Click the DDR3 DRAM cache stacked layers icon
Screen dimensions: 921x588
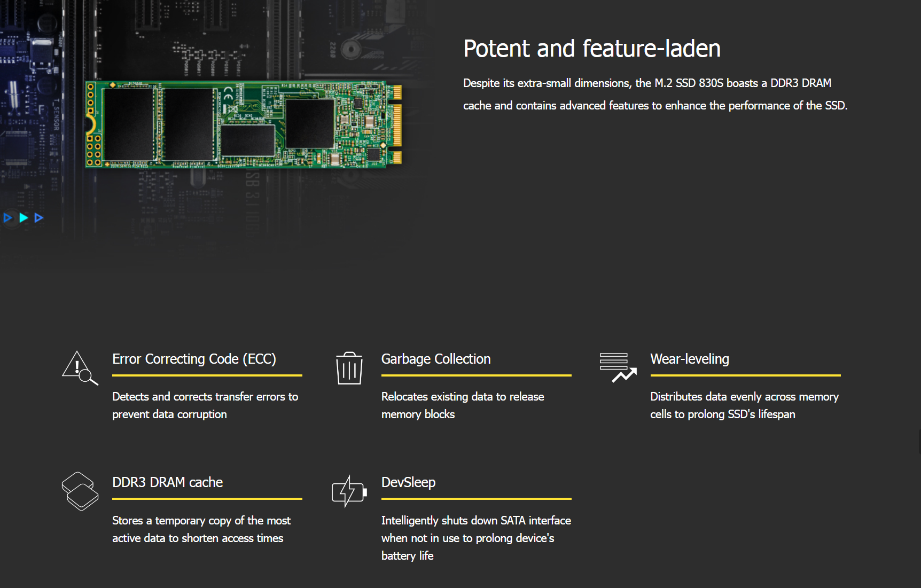click(x=80, y=491)
